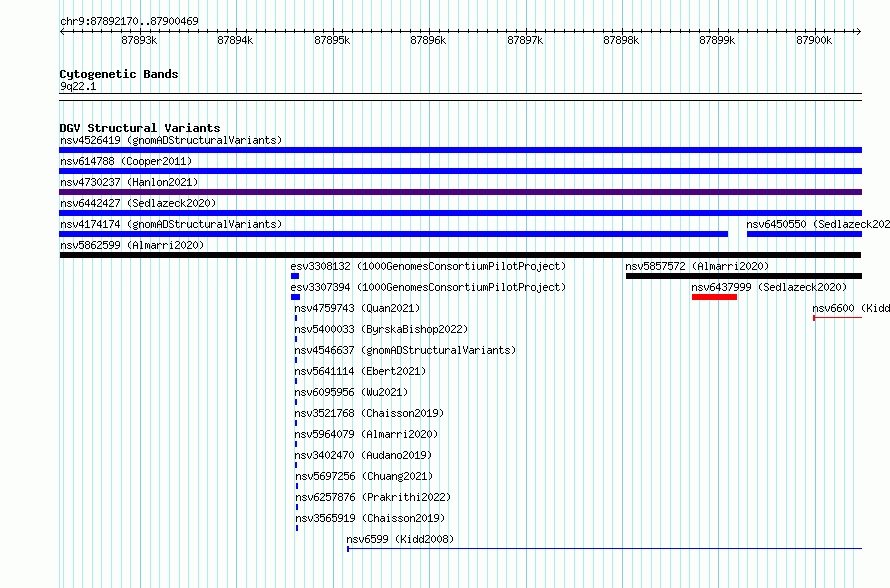Click esv3307394 1000GenomesConsortiumPilotProject label
Viewport: 890px width, 588px height.
[x=428, y=287]
